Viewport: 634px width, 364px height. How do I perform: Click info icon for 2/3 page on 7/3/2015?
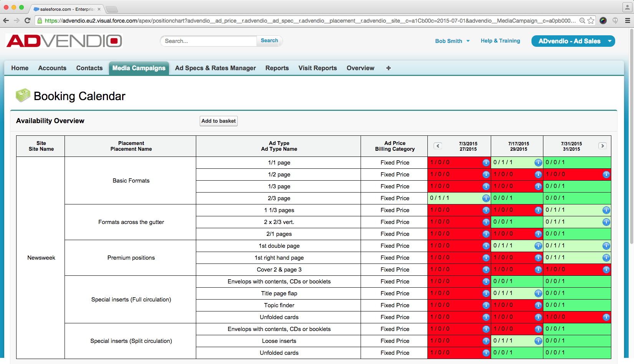click(x=486, y=198)
